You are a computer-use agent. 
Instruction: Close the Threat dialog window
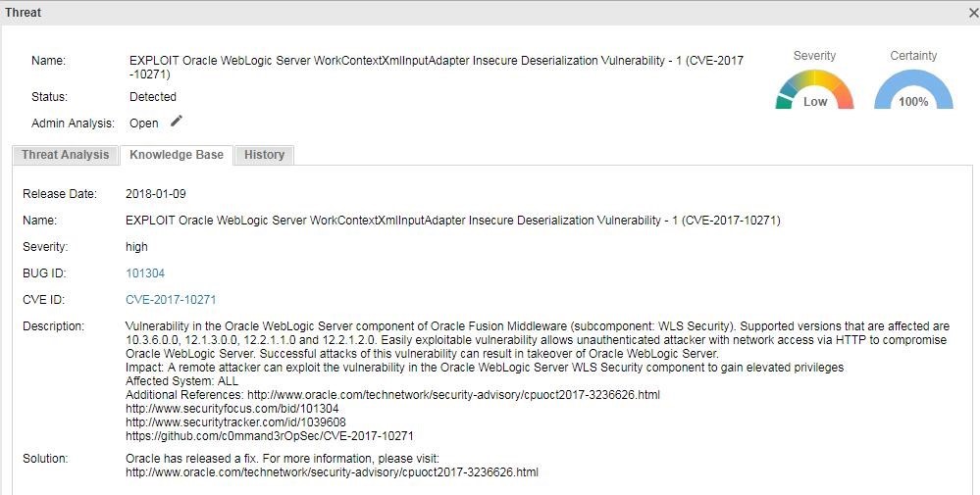(x=975, y=12)
